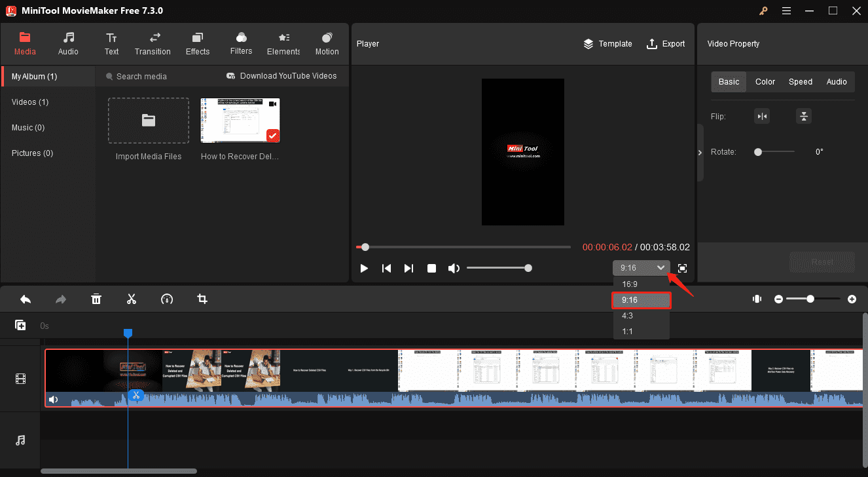Adjust the player volume slider
The image size is (868, 477).
[x=499, y=268]
